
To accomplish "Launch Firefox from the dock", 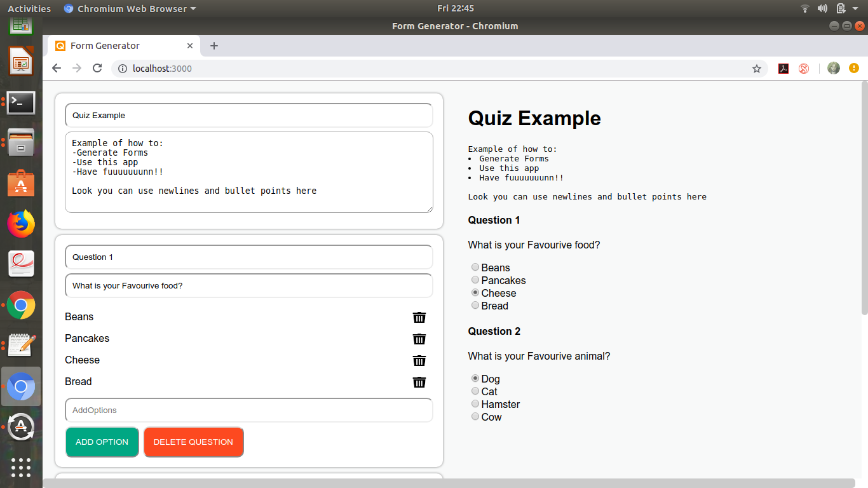I will pyautogui.click(x=21, y=223).
